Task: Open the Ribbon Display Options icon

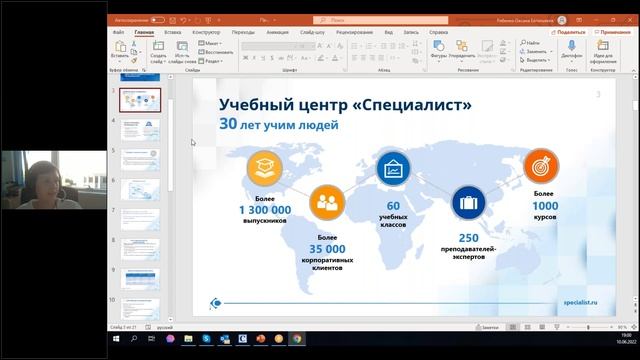Action: [x=579, y=20]
